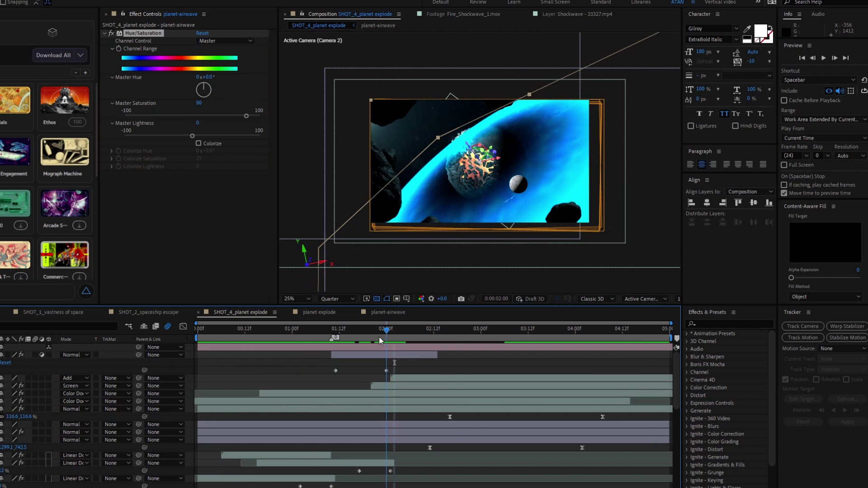Toggle All Caps text style
The height and width of the screenshot is (488, 868).
(724, 114)
